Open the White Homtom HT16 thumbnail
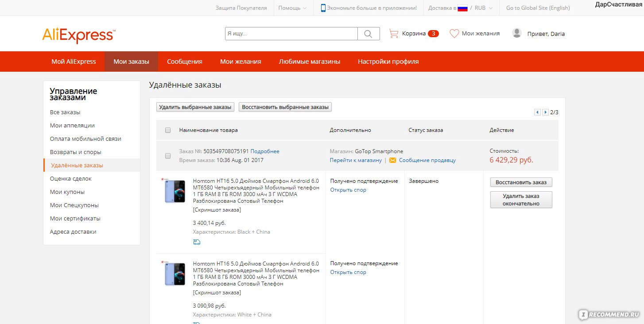The width and height of the screenshot is (644, 324). point(174,273)
